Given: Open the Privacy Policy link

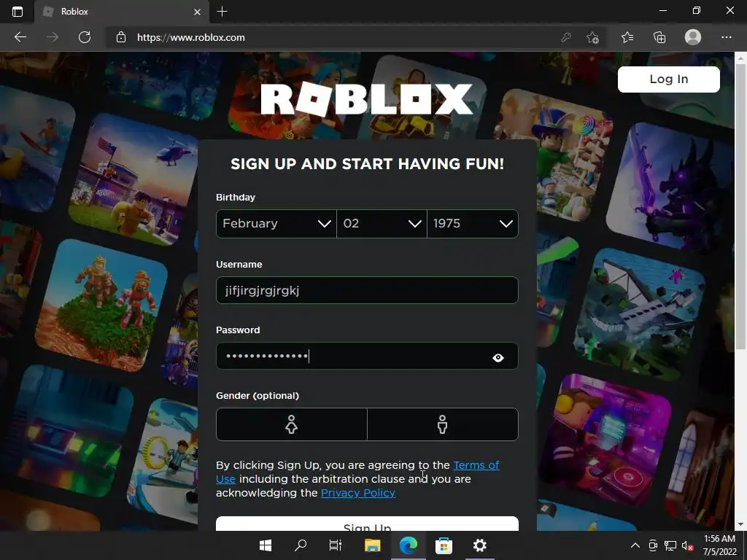Looking at the screenshot, I should tap(357, 493).
